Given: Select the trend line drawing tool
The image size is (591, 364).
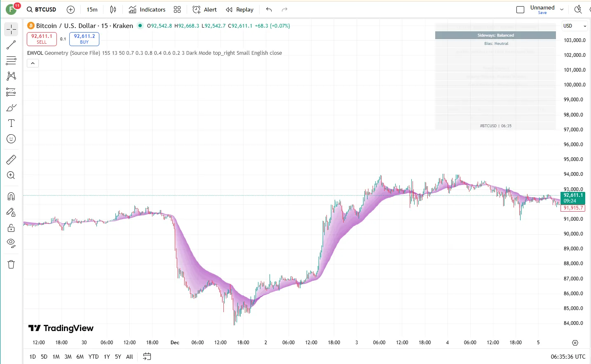Looking at the screenshot, I should [x=11, y=45].
